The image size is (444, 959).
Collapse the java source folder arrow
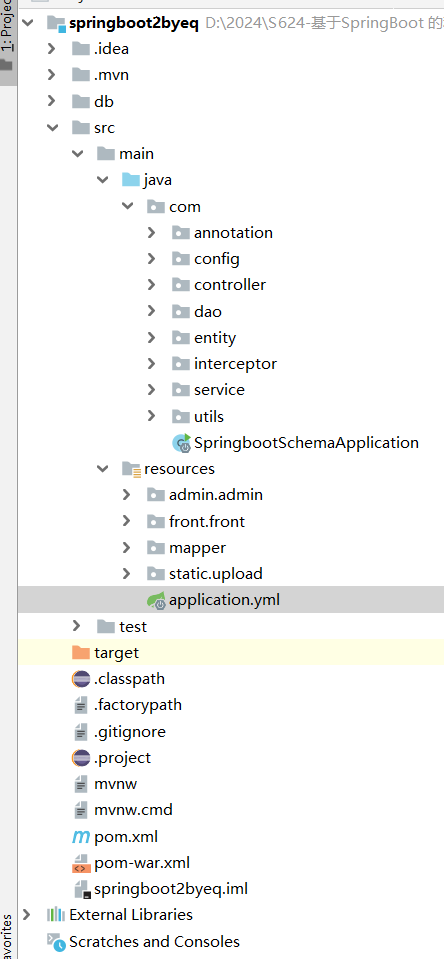[103, 180]
